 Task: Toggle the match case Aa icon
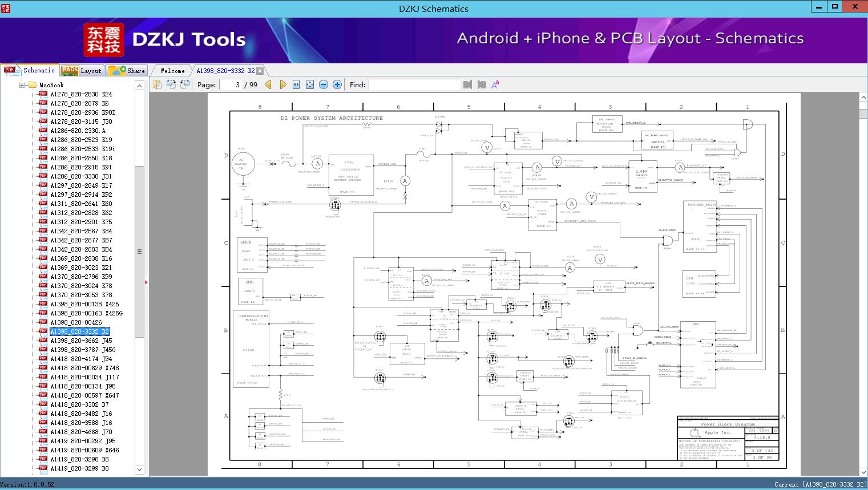point(495,84)
